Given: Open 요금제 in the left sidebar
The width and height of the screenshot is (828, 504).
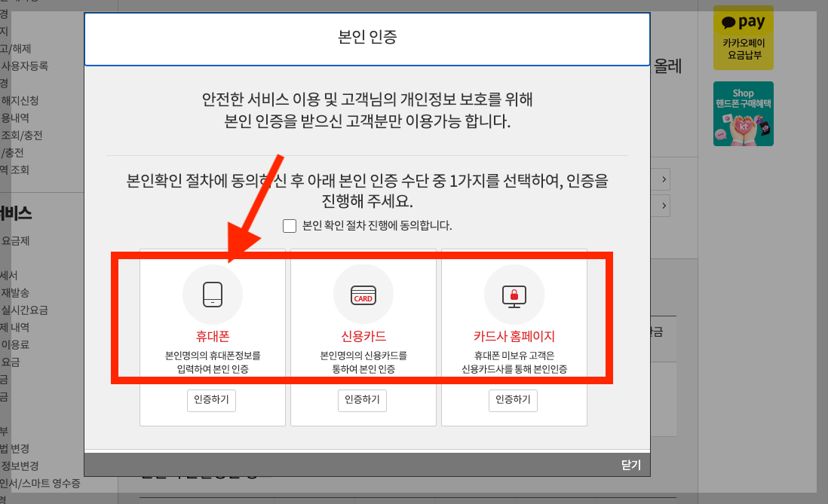Looking at the screenshot, I should click(15, 240).
